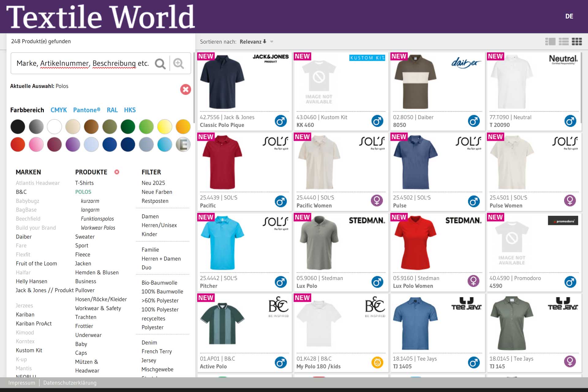Screen dimensions: 588x392
Task: Filter by the B&C brand
Action: tap(21, 192)
